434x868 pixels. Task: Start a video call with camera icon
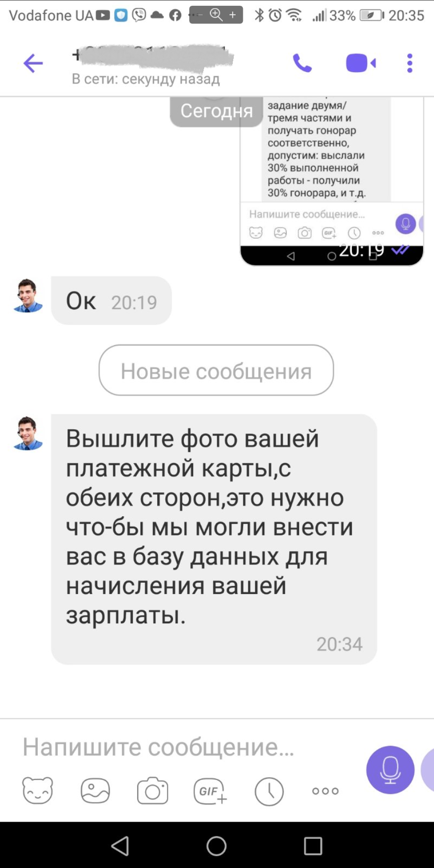coord(361,63)
